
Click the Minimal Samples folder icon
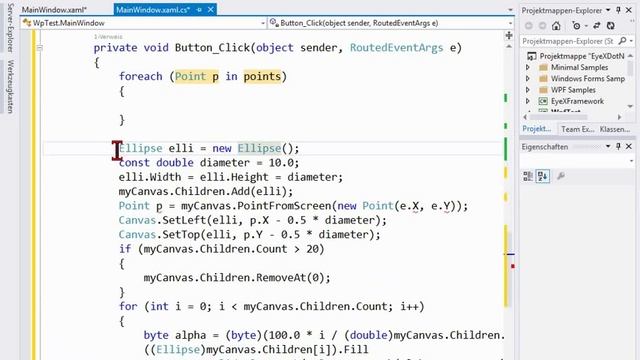[x=543, y=67]
